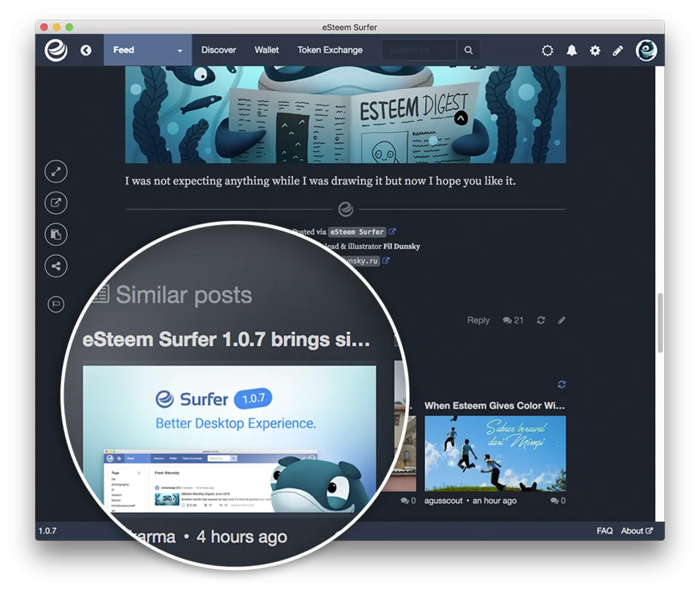Edit the post using the pencil near Reply
This screenshot has height=591, width=700.
pos(561,320)
